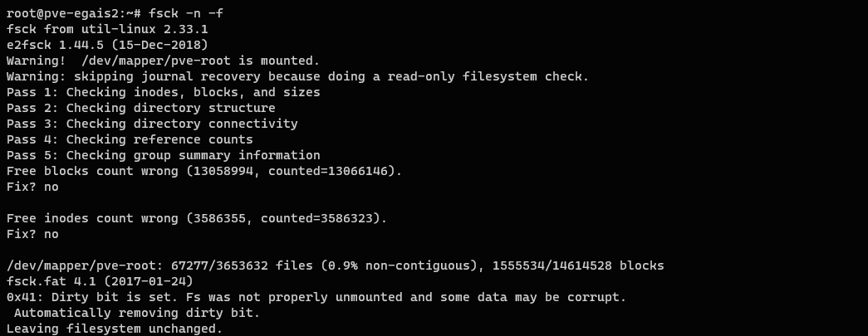This screenshot has width=868, height=336.
Task: Click the first 'Fix? no' line
Action: (x=32, y=187)
